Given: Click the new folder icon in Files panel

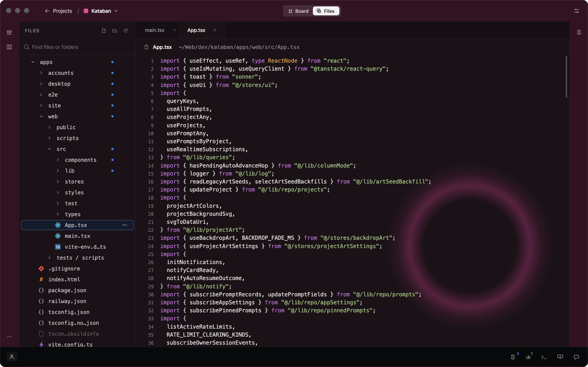Looking at the screenshot, I should pos(115,31).
